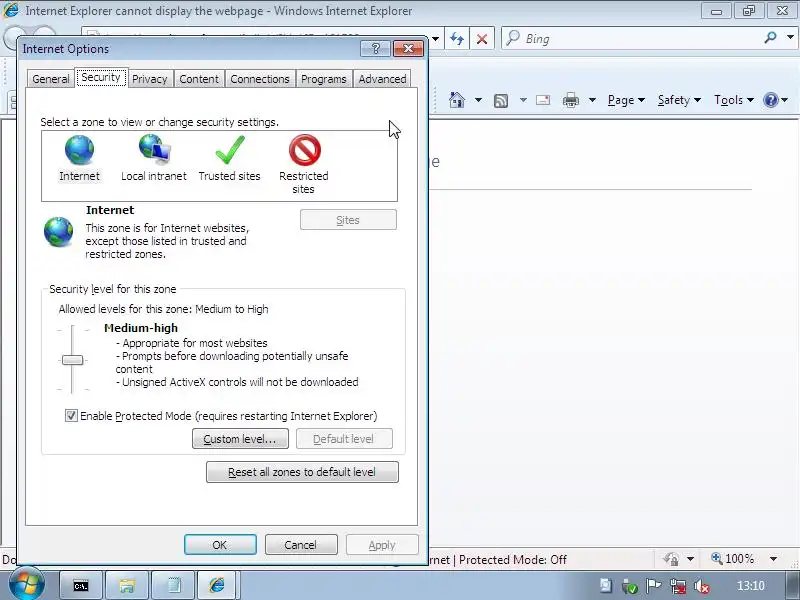Switch to the Connections tab
The image size is (800, 600).
click(260, 79)
